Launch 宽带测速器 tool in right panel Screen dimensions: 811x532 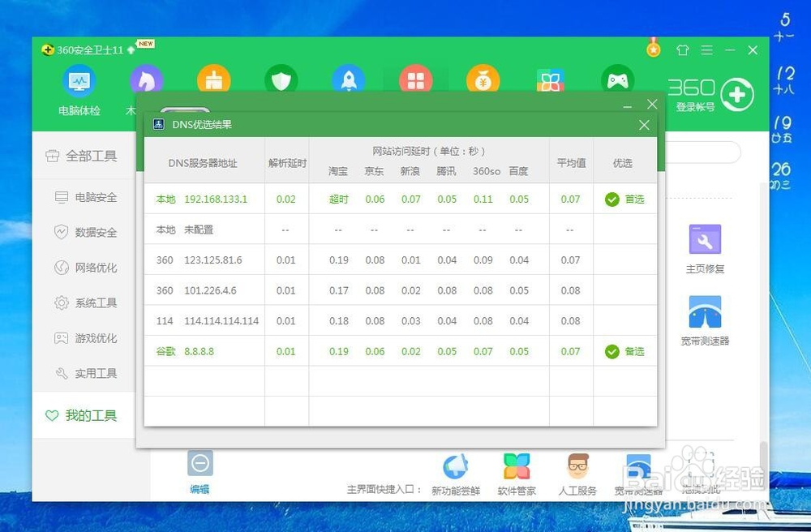click(705, 320)
